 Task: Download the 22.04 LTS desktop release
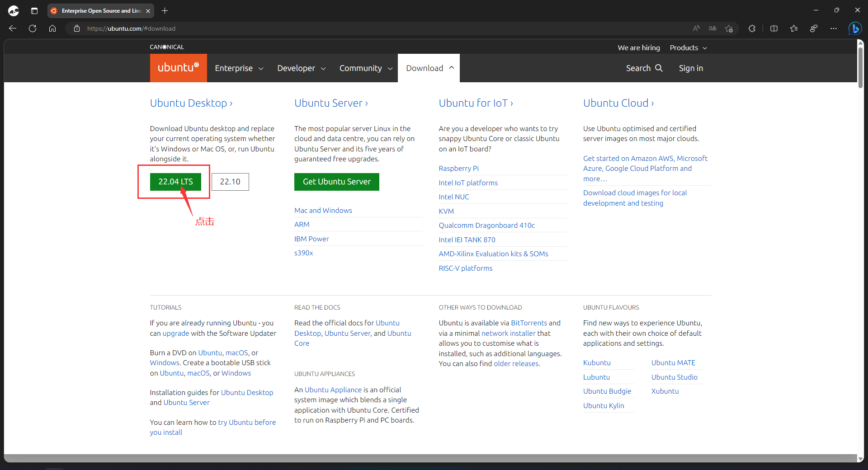pyautogui.click(x=175, y=182)
